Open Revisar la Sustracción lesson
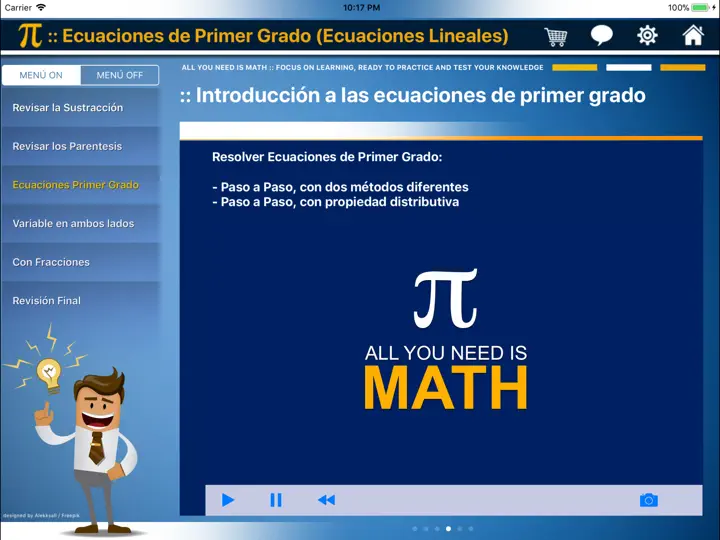 pyautogui.click(x=81, y=107)
